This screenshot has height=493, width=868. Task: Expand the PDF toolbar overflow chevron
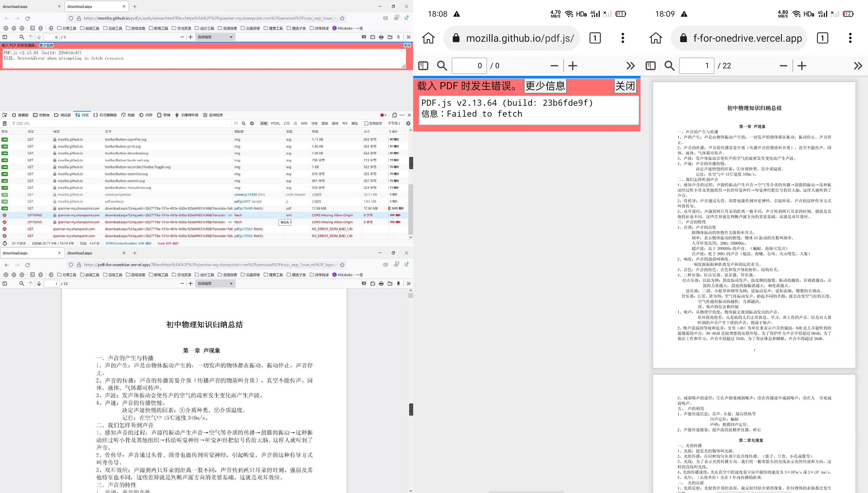pyautogui.click(x=409, y=37)
